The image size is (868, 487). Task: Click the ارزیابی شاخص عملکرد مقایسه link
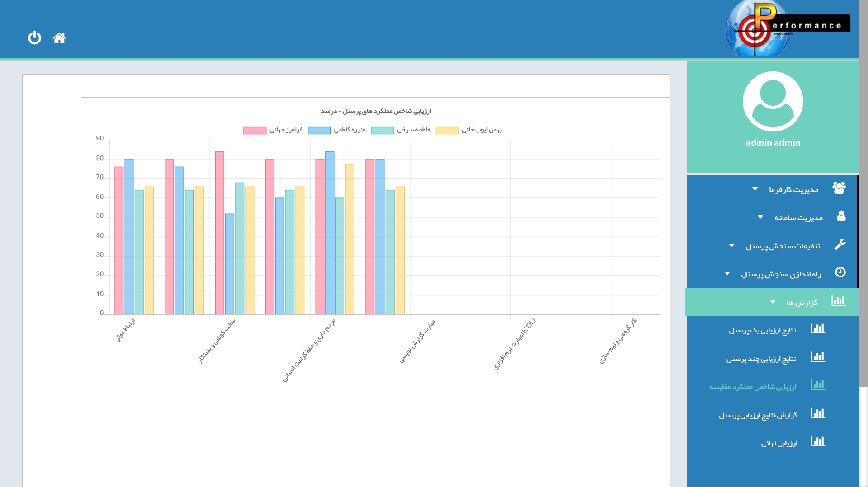pyautogui.click(x=752, y=387)
